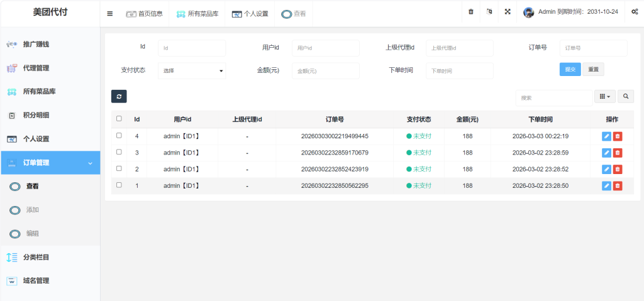Screen dimensions: 644x301
Task: Check the checkbox for order Id 4
Action: [x=119, y=135]
